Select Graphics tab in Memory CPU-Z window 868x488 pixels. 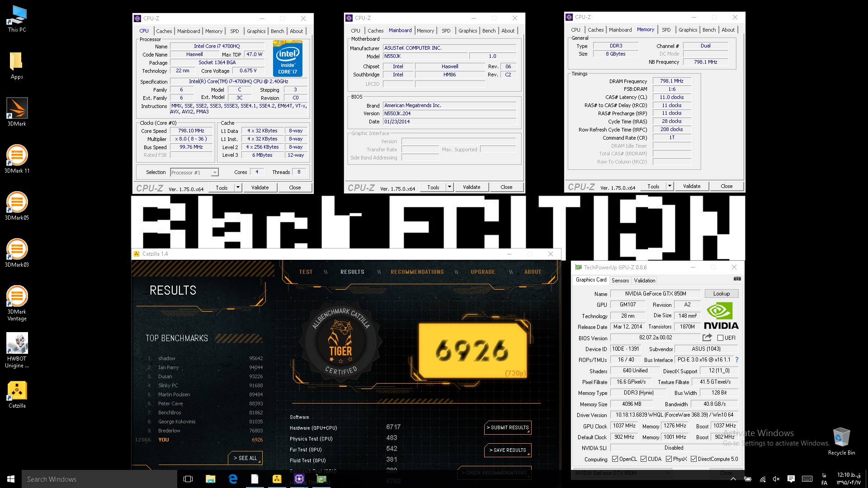click(x=688, y=30)
